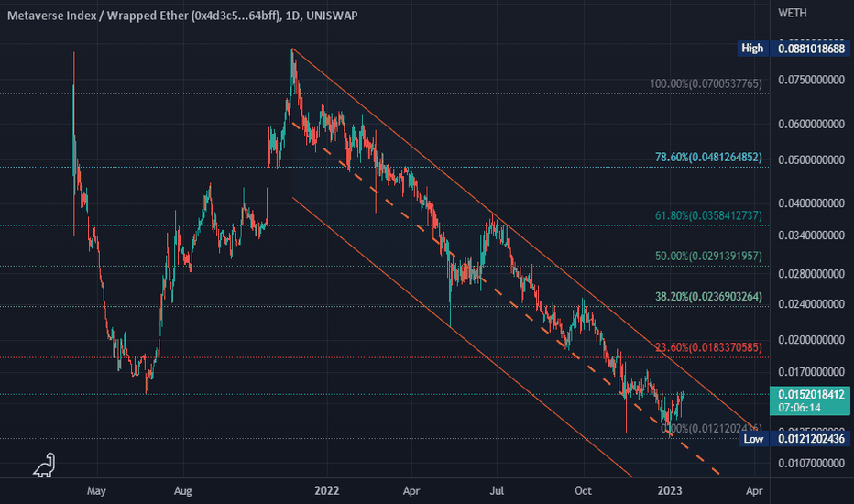Viewport: 854px width, 504px height.
Task: Click the 07:06:14 countdown timer
Action: pos(800,408)
